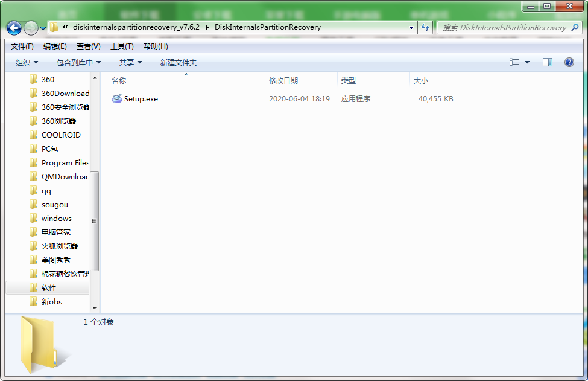Image resolution: width=588 pixels, height=381 pixels.
Task: Sort by the 类型 column header
Action: 349,81
